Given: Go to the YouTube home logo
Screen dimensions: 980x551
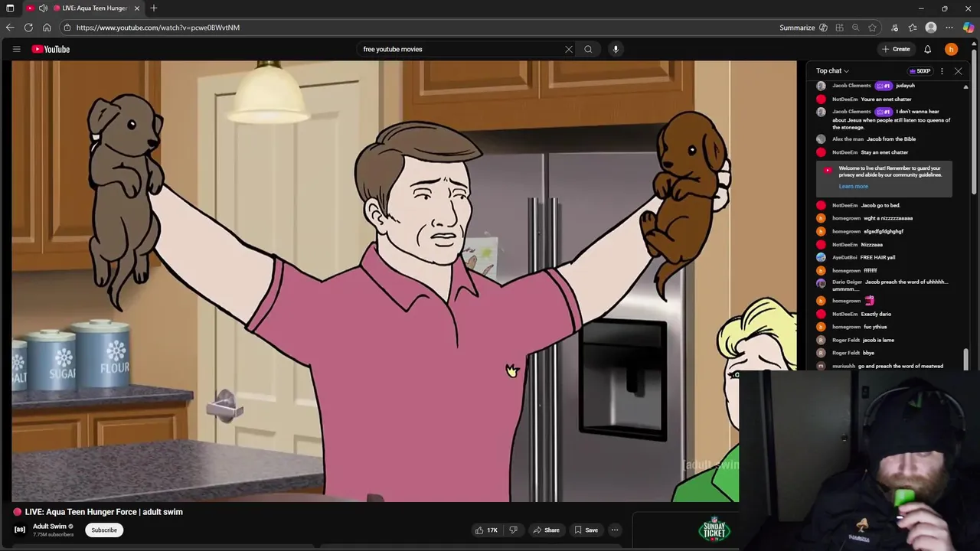Looking at the screenshot, I should point(51,49).
